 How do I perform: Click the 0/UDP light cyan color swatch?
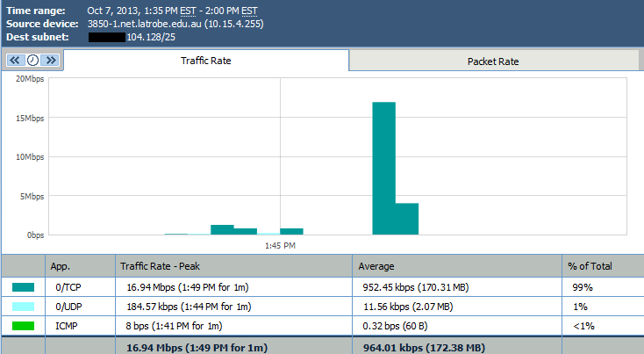23,307
